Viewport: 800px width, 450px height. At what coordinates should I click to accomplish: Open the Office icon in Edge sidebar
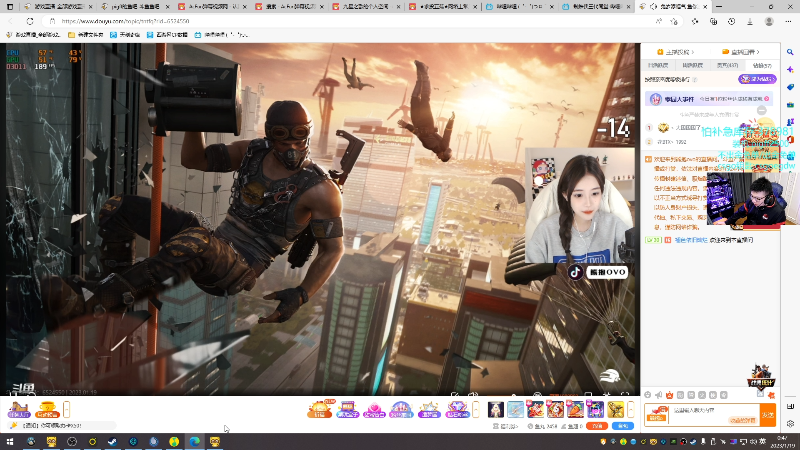coord(790,139)
